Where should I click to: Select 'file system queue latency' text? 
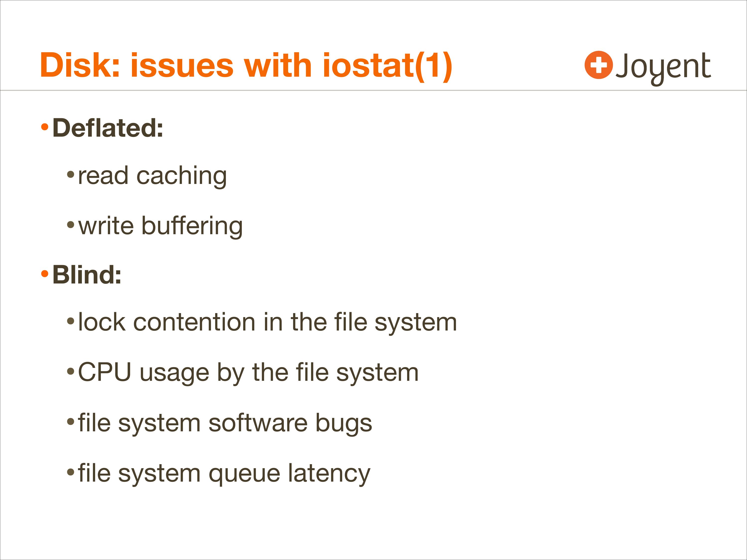pos(224,473)
